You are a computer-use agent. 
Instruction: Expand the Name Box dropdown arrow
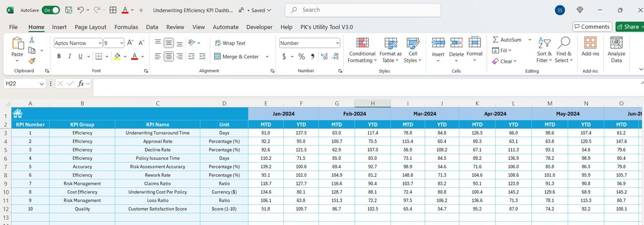pos(42,83)
